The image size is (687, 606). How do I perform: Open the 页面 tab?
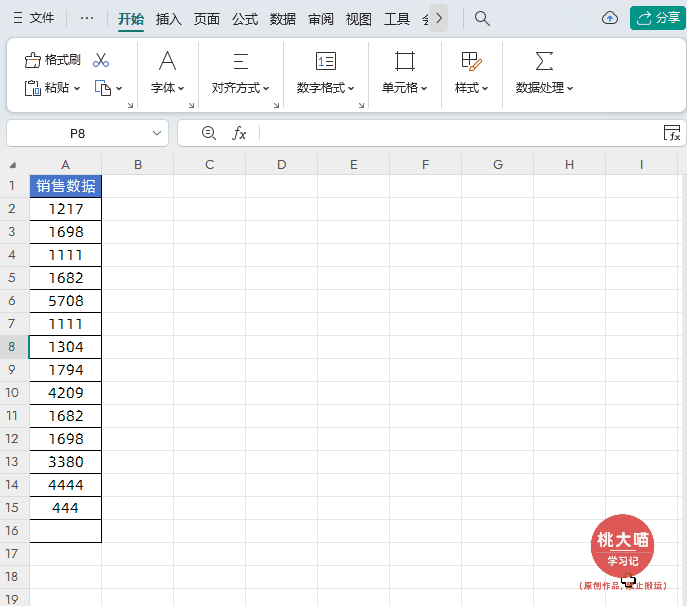click(x=206, y=19)
